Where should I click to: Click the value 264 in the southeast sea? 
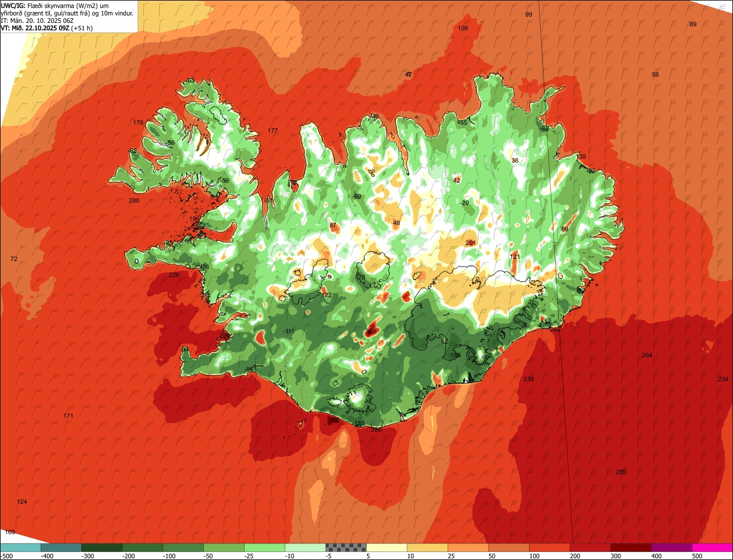click(647, 355)
